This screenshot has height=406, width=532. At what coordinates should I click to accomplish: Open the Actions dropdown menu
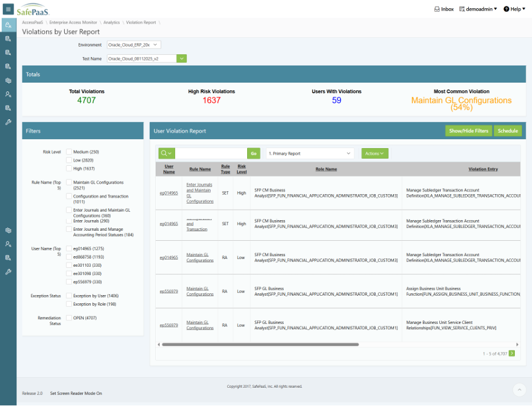(x=375, y=153)
